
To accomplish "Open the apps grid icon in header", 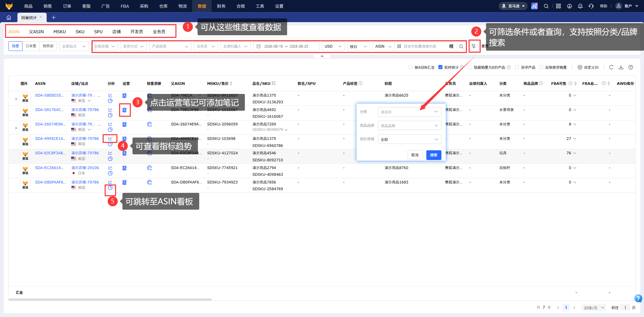I will coord(558,6).
